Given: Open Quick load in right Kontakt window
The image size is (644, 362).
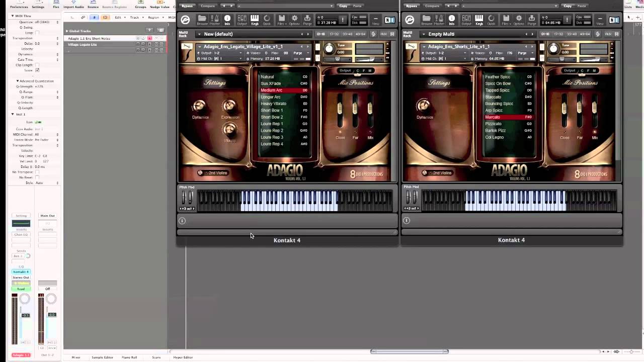Looking at the screenshot, I should point(491,20).
